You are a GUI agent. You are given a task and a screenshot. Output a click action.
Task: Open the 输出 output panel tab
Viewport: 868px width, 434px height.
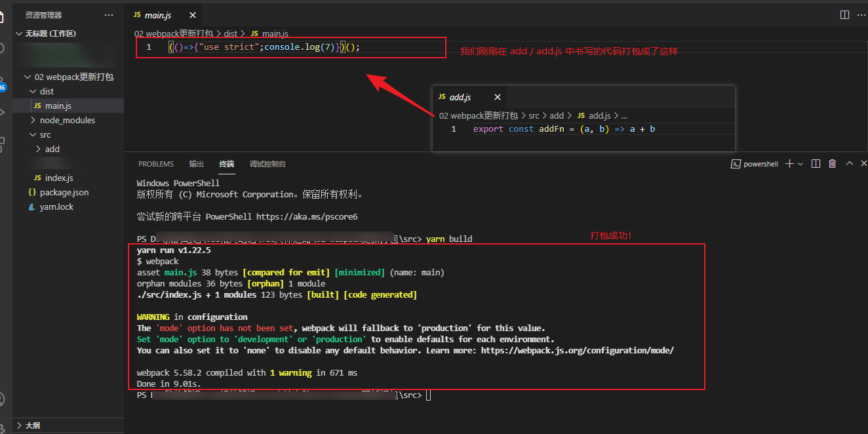197,164
